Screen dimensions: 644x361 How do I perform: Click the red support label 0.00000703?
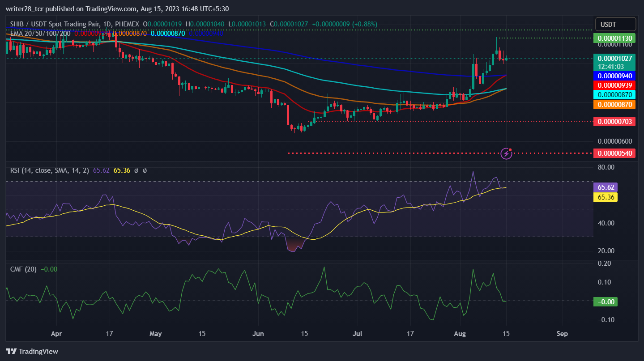tap(614, 121)
